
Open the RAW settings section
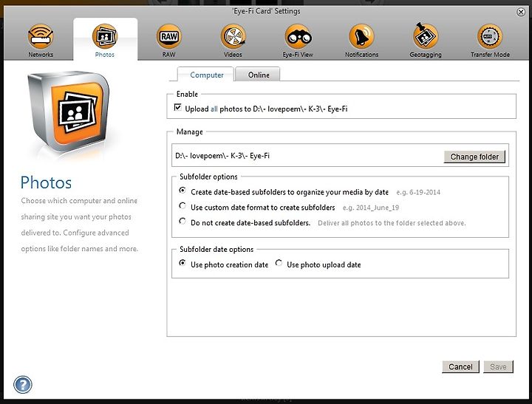click(x=168, y=41)
